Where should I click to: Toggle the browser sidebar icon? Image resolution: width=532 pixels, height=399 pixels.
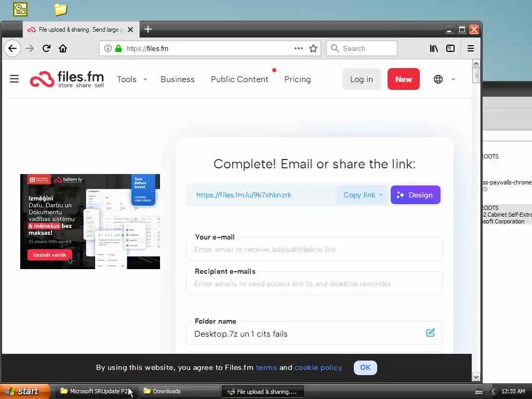[x=450, y=48]
